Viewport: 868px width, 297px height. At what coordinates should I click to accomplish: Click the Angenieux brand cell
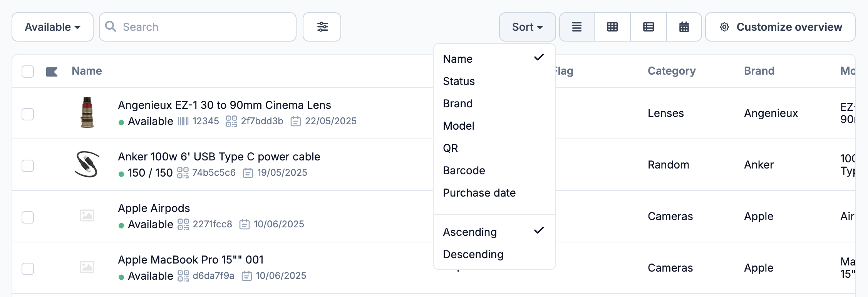(771, 113)
